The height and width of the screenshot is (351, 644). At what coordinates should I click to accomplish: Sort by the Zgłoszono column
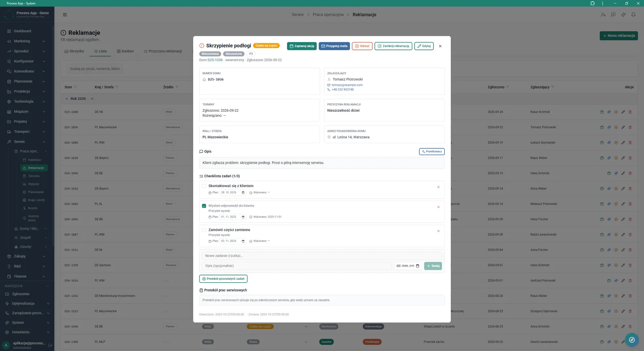pos(496,87)
